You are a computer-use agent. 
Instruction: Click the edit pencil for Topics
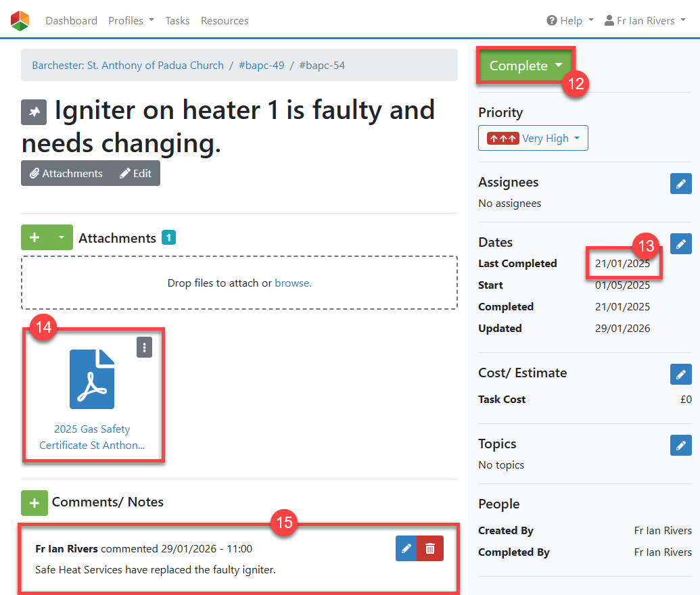pos(680,445)
